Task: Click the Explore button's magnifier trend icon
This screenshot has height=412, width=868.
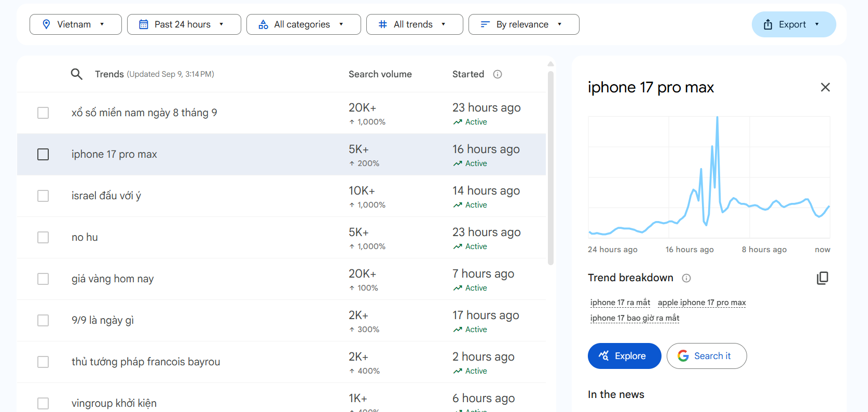Action: [603, 356]
